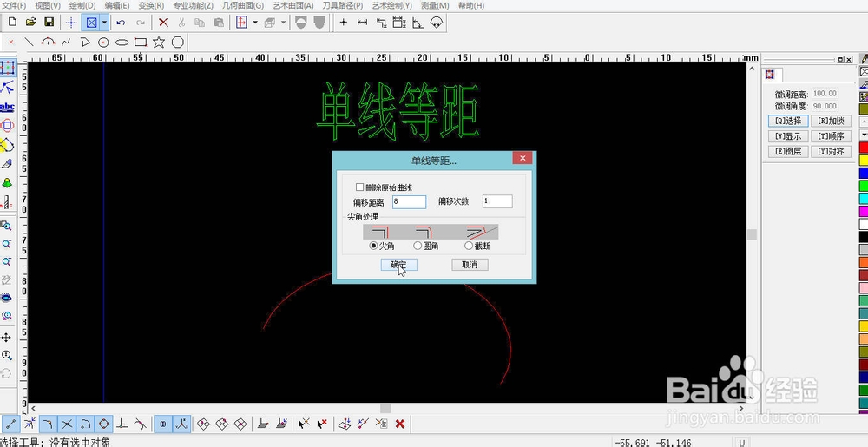
Task: Click the [E]图层 button
Action: coord(789,151)
